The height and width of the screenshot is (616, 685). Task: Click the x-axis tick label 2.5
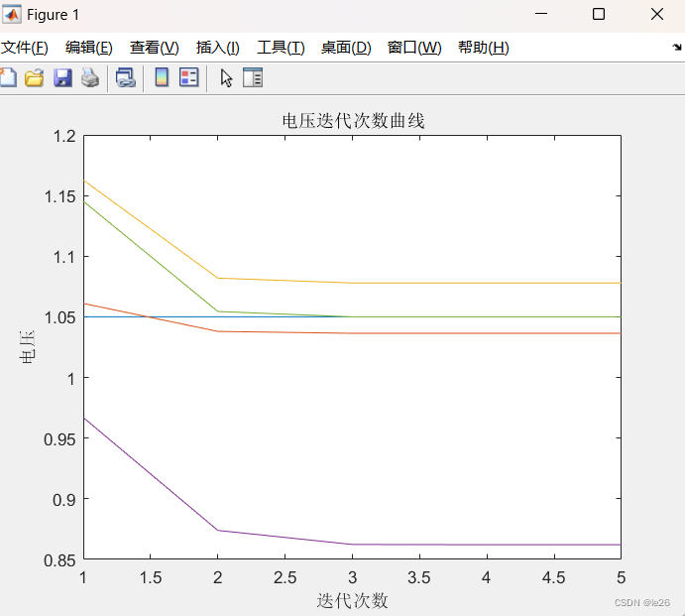click(285, 577)
